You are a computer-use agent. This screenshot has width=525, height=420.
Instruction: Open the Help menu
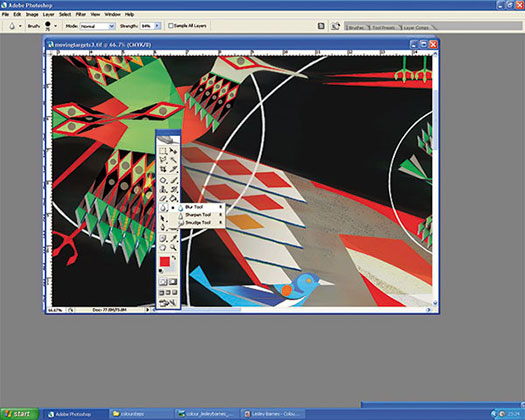point(130,14)
